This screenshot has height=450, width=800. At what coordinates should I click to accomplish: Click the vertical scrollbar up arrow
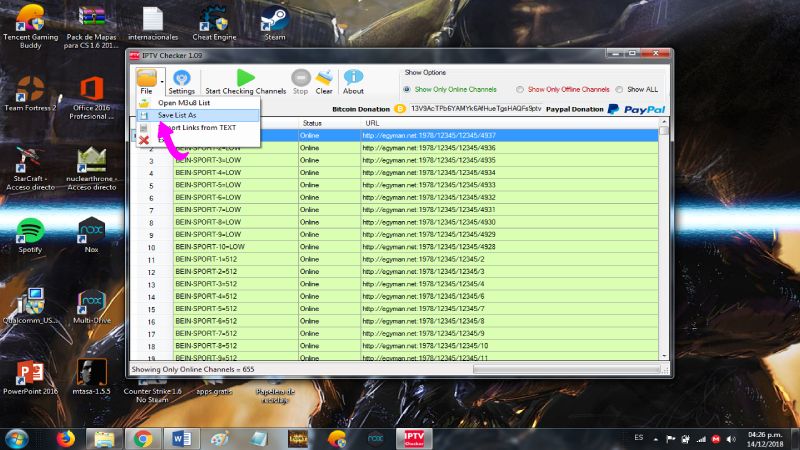point(664,122)
